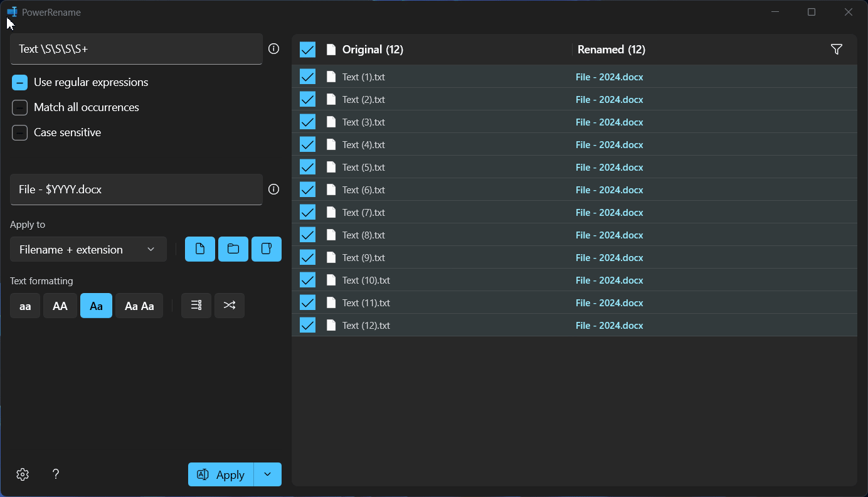
Task: Select file name 'Text (7).txt'
Action: (x=364, y=213)
